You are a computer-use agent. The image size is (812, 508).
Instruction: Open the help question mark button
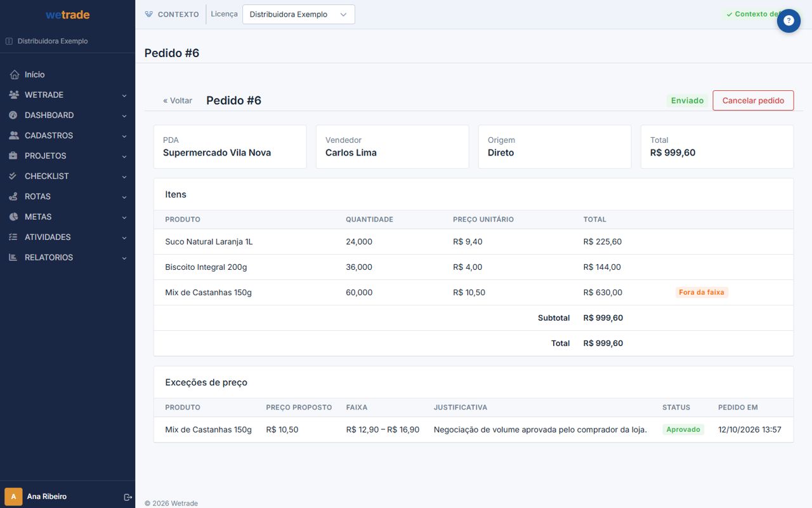(x=789, y=21)
